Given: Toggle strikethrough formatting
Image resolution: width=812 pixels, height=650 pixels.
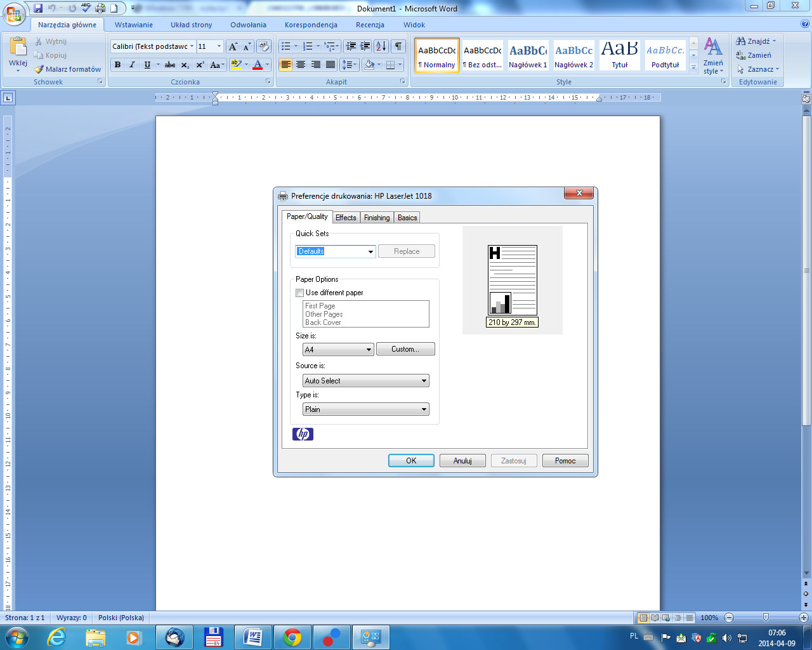Looking at the screenshot, I should coord(170,65).
